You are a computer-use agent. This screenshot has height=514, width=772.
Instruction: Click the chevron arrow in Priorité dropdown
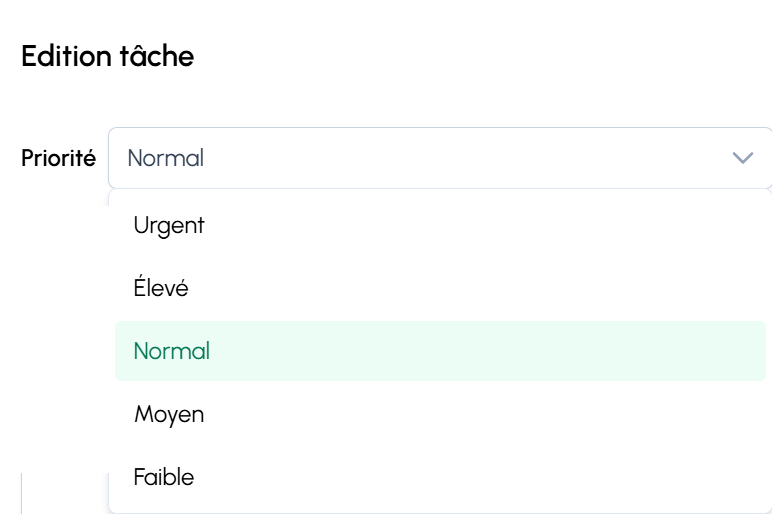pyautogui.click(x=742, y=158)
